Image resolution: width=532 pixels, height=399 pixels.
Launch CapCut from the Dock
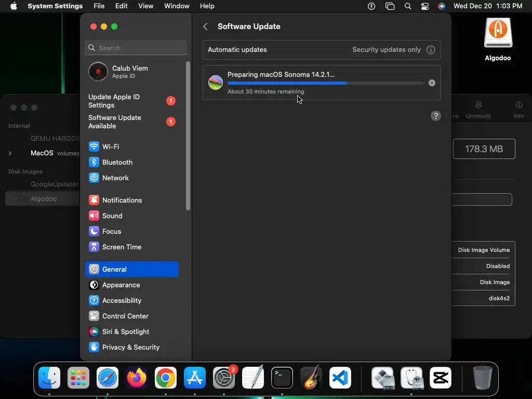click(441, 378)
